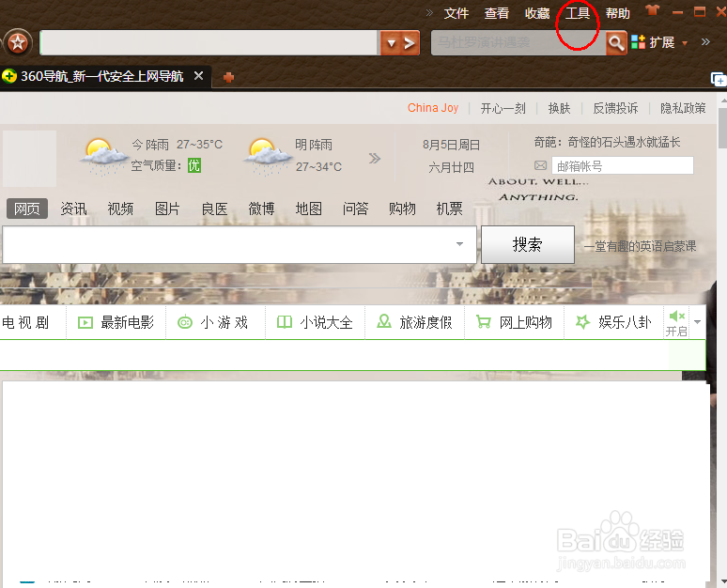Open the China Joy link
The height and width of the screenshot is (588, 727).
click(x=433, y=108)
